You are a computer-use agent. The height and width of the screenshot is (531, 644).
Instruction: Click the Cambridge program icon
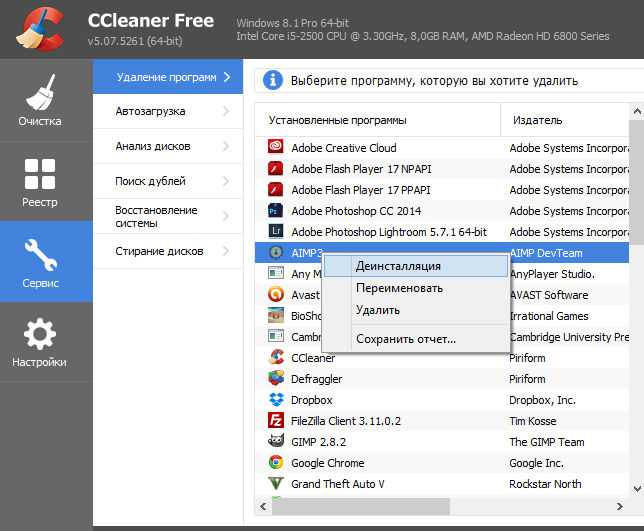coord(276,336)
